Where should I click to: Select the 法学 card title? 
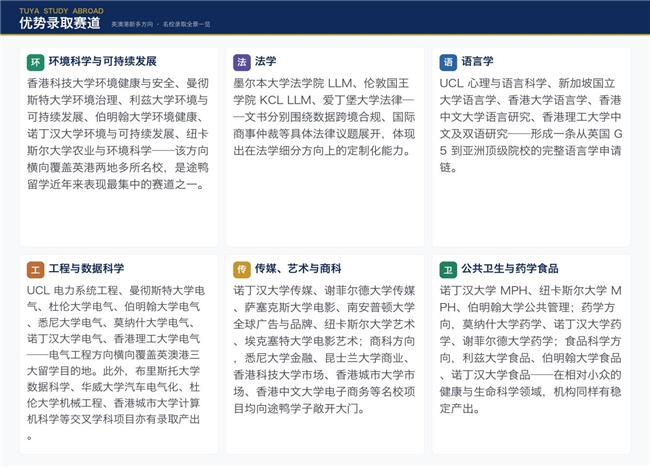(x=266, y=61)
